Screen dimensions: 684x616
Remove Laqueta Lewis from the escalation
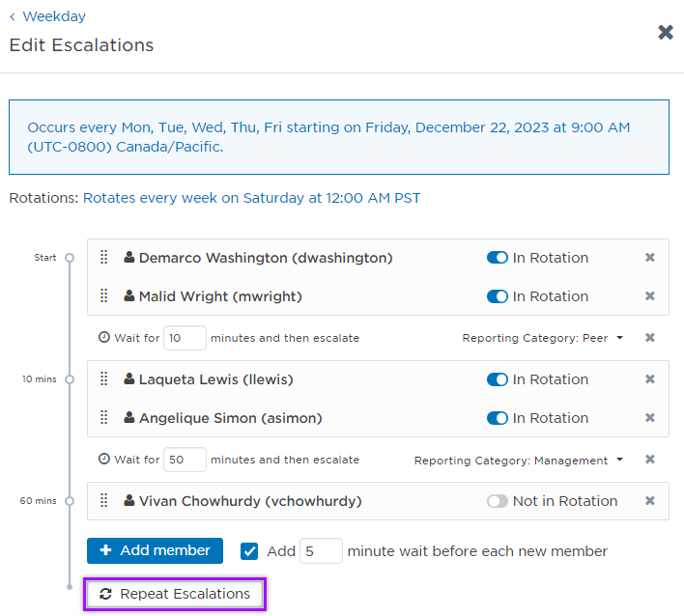[x=650, y=379]
